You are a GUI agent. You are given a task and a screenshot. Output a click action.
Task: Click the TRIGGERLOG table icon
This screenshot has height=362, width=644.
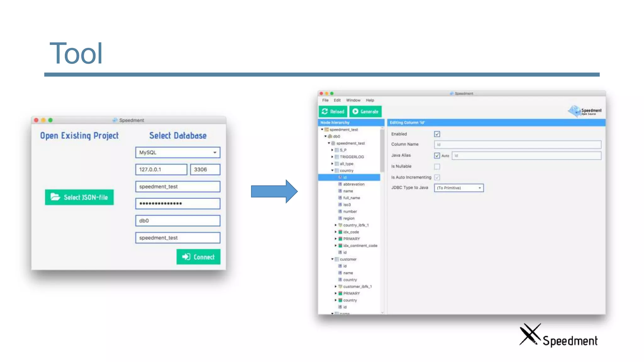coord(337,157)
